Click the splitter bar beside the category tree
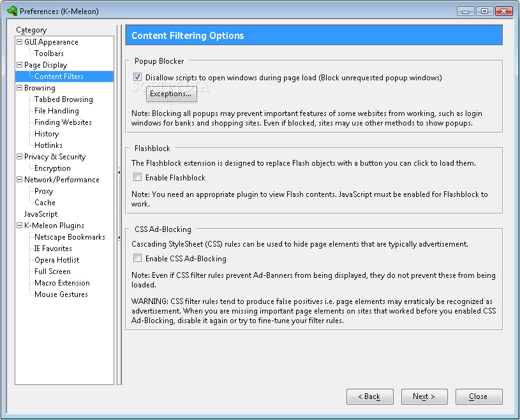Screen dimensions: 520x420 [x=119, y=205]
